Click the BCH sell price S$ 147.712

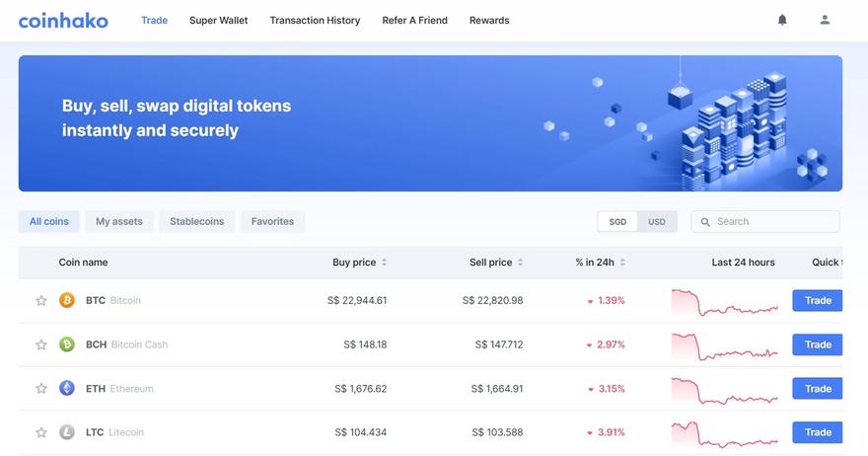tap(499, 344)
